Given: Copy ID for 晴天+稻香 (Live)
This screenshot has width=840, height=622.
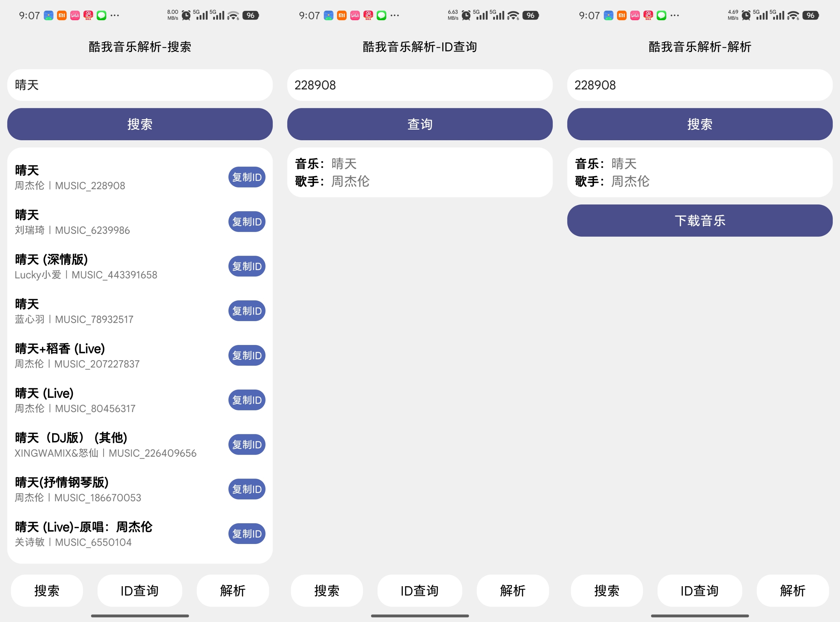Looking at the screenshot, I should [x=247, y=355].
